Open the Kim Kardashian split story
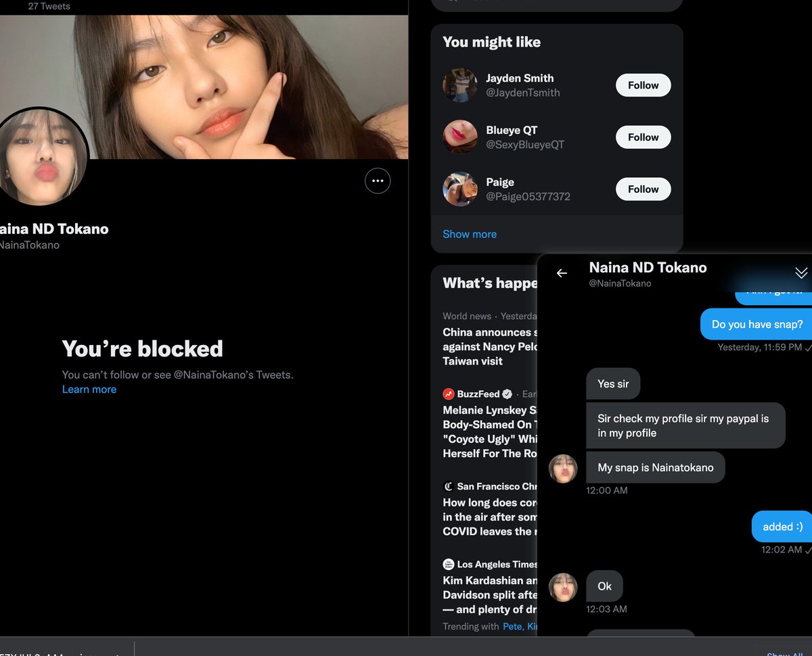Screen dimensions: 812x656 [490, 595]
